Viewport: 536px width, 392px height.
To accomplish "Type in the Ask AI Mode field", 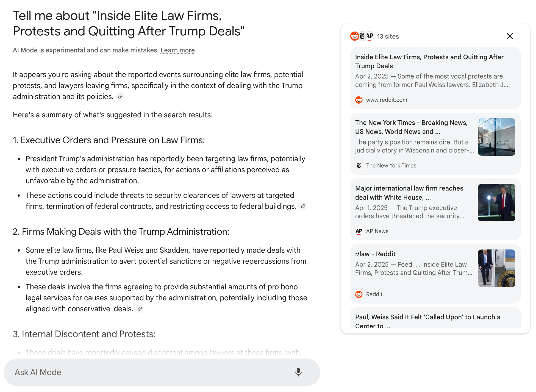I will point(150,372).
